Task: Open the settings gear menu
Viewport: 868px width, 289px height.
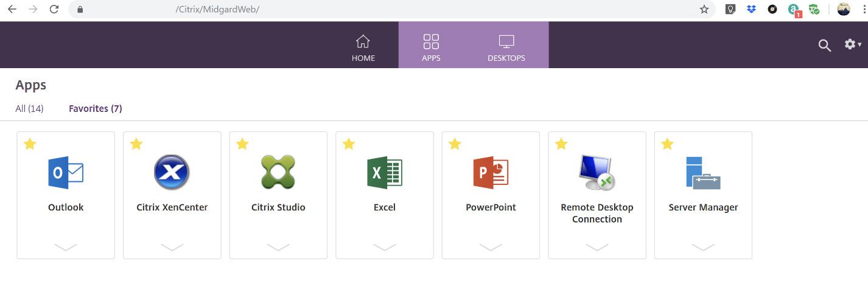Action: tap(853, 44)
